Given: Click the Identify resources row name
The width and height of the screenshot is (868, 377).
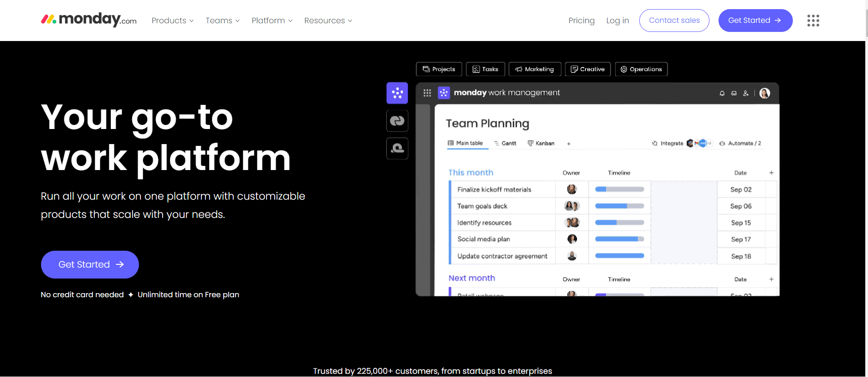Looking at the screenshot, I should point(484,222).
